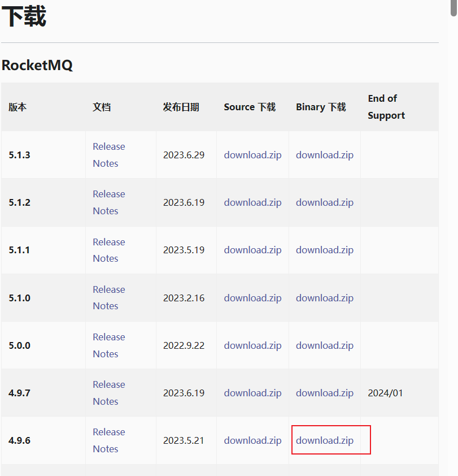The width and height of the screenshot is (458, 476).
Task: Download binary zip for version 5.1.1
Action: [325, 250]
